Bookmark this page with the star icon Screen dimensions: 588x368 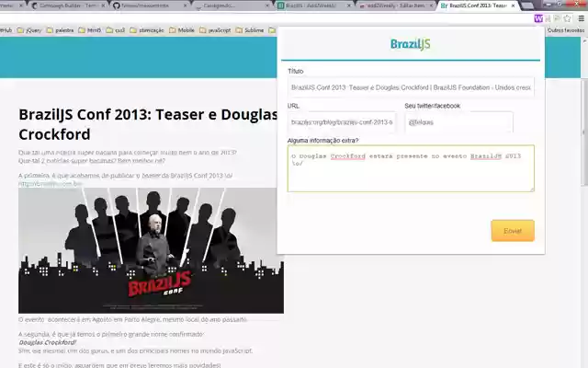[x=567, y=18]
